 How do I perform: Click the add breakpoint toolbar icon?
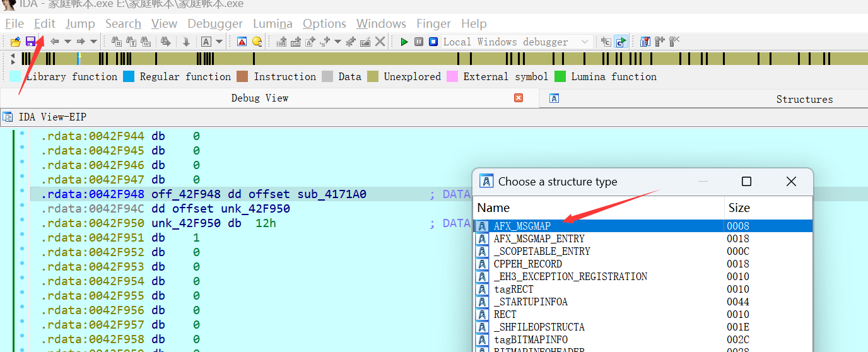[660, 42]
